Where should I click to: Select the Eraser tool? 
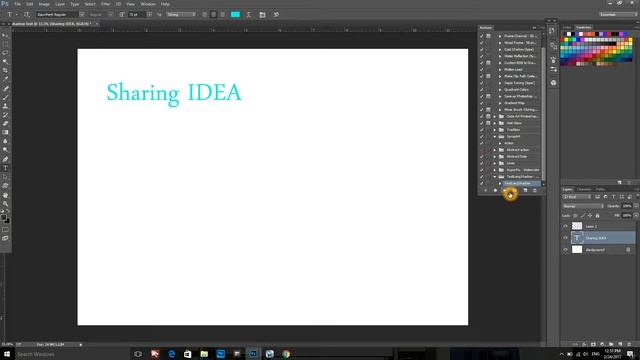[x=5, y=124]
